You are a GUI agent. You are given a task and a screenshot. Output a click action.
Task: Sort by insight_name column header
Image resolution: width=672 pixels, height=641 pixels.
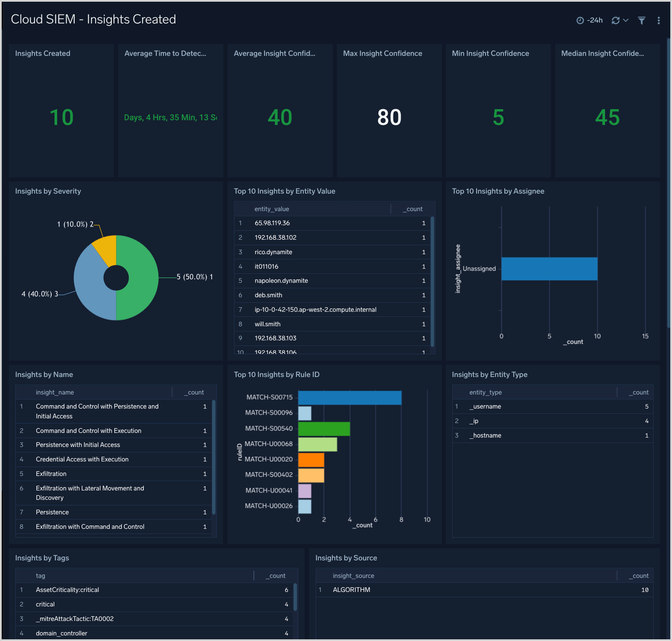click(55, 392)
